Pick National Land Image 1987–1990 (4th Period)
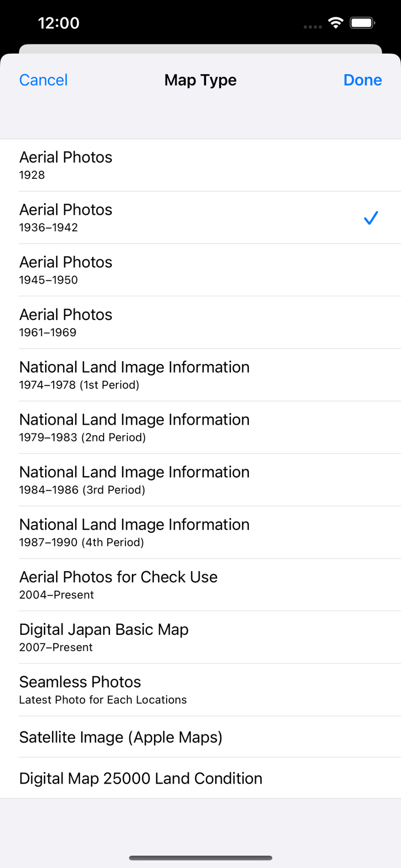The image size is (401, 868). pos(200,532)
